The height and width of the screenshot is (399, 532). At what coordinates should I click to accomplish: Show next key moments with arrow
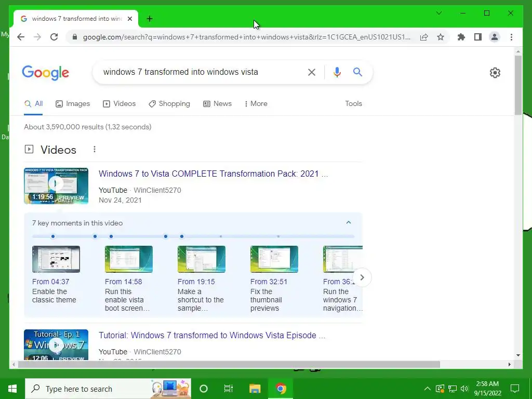click(x=362, y=277)
